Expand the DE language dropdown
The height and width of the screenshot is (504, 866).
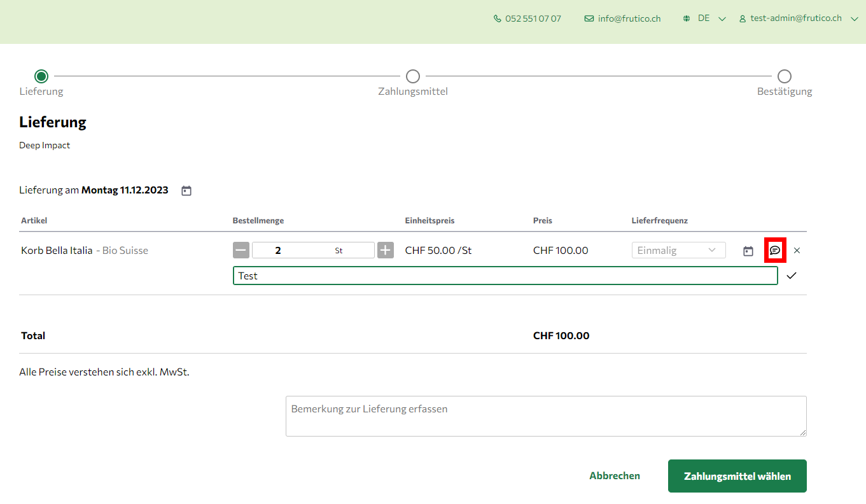coord(722,18)
